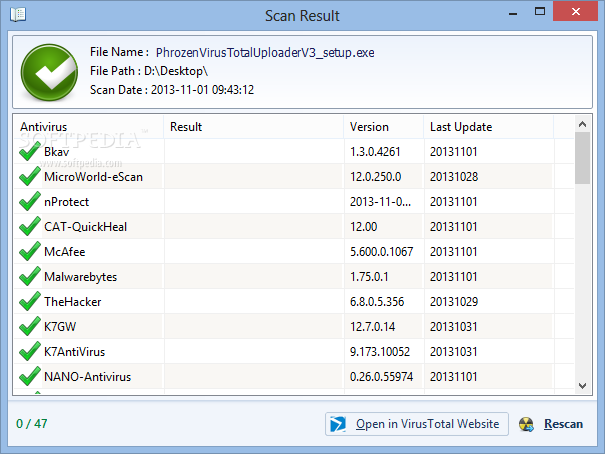Click the green check next to MicroWorld-eScan

click(30, 176)
